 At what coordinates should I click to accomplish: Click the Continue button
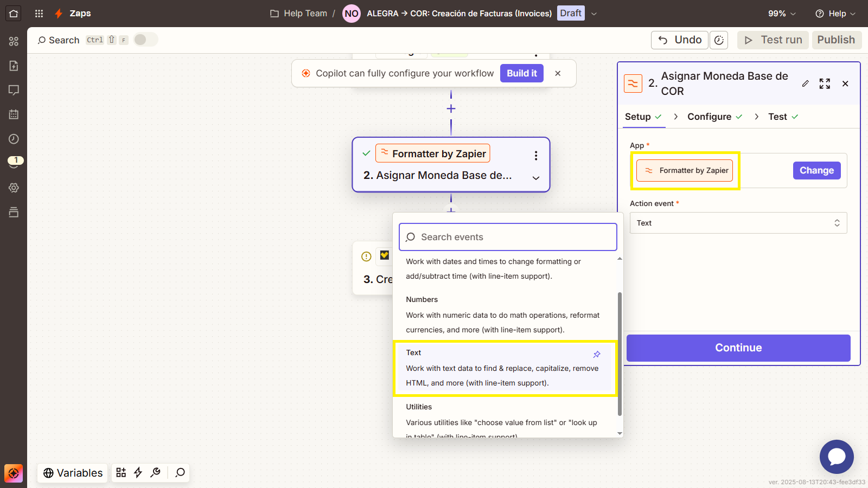point(738,348)
